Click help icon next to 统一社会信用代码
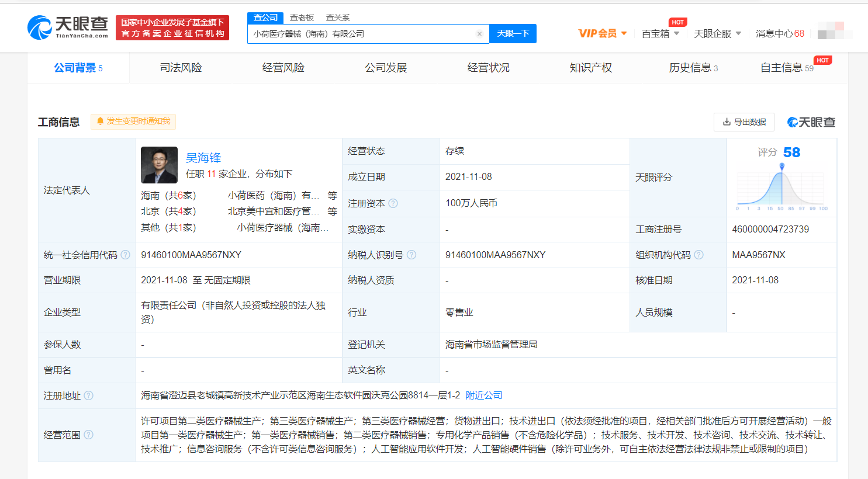 tap(125, 255)
